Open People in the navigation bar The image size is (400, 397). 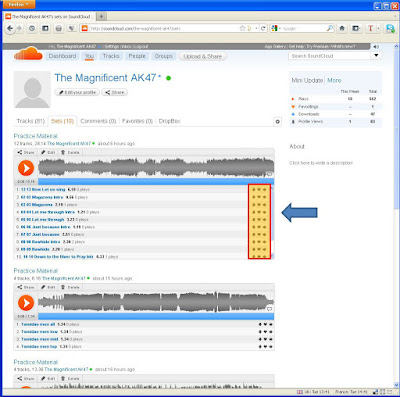pyautogui.click(x=137, y=56)
